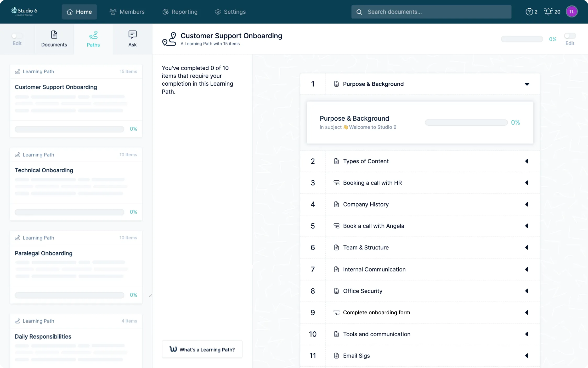
Task: Switch to the Paths tab
Action: point(93,39)
